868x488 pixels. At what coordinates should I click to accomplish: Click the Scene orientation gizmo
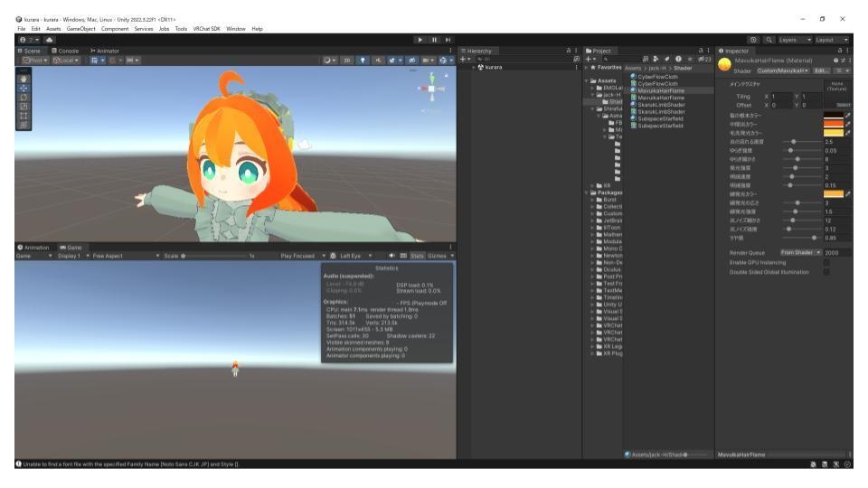tap(432, 89)
